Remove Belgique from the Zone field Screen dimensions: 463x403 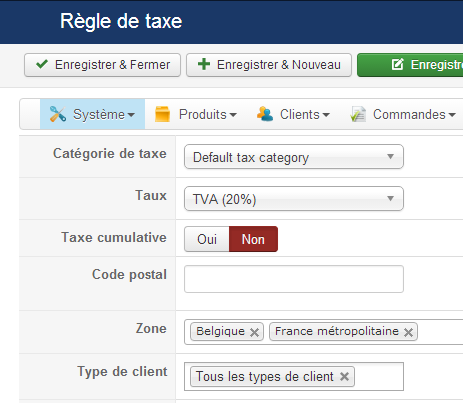pyautogui.click(x=254, y=332)
